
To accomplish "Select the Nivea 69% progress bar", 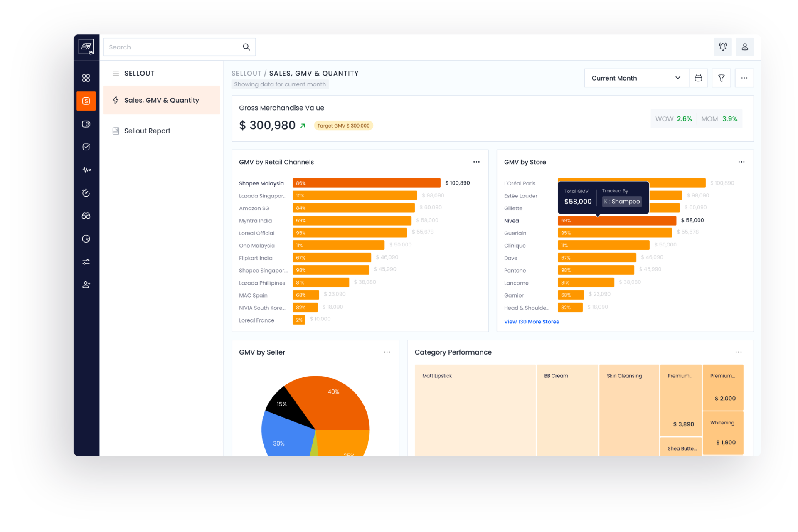I will 616,220.
